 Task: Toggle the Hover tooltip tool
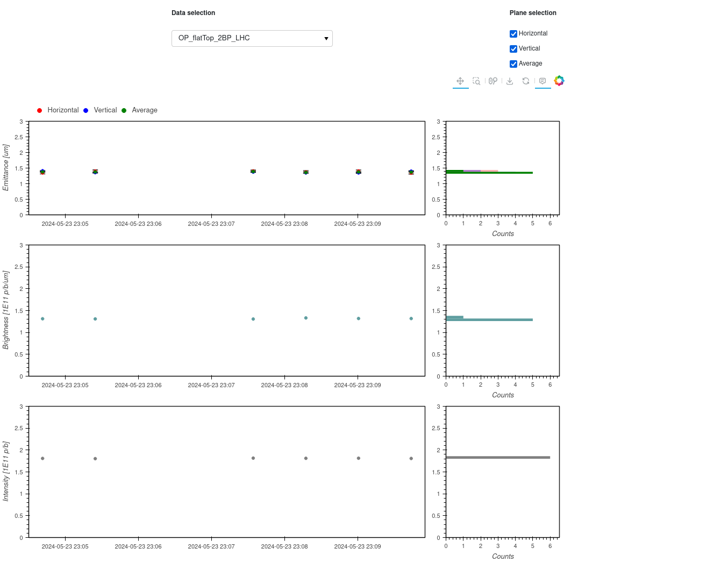pyautogui.click(x=543, y=81)
